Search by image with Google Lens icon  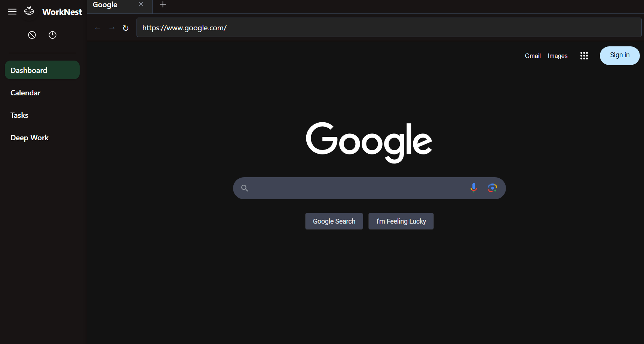(492, 188)
